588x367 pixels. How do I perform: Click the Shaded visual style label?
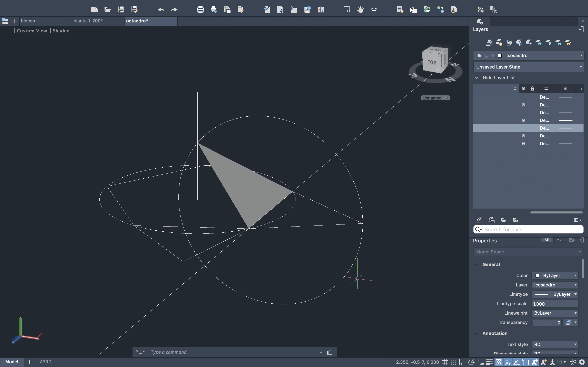click(x=61, y=31)
